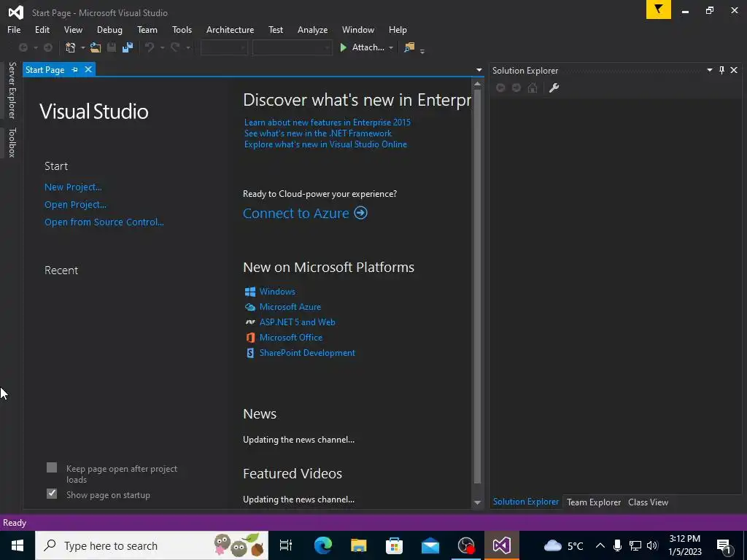
Task: Open the Toolbox side tab
Action: [12, 142]
